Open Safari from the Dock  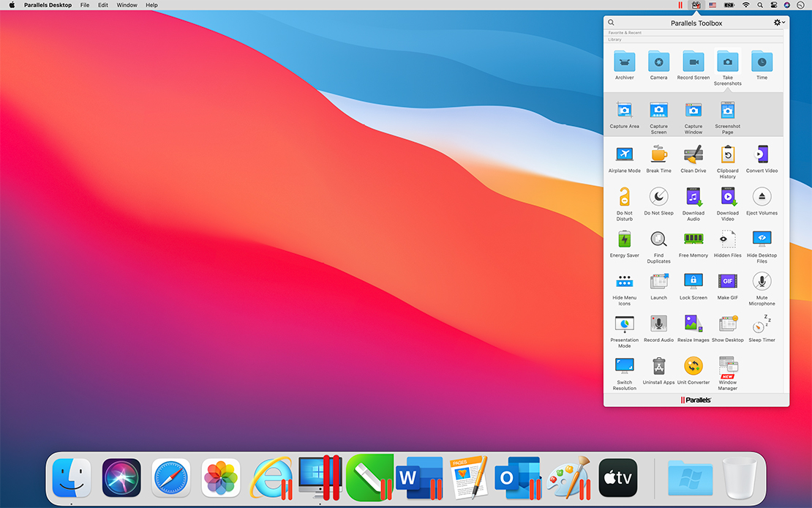171,478
